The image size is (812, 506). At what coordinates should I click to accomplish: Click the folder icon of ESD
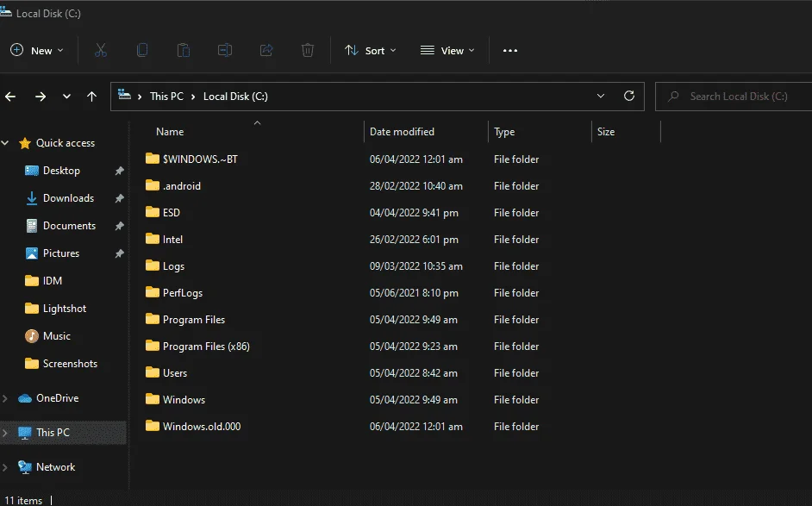pos(153,212)
